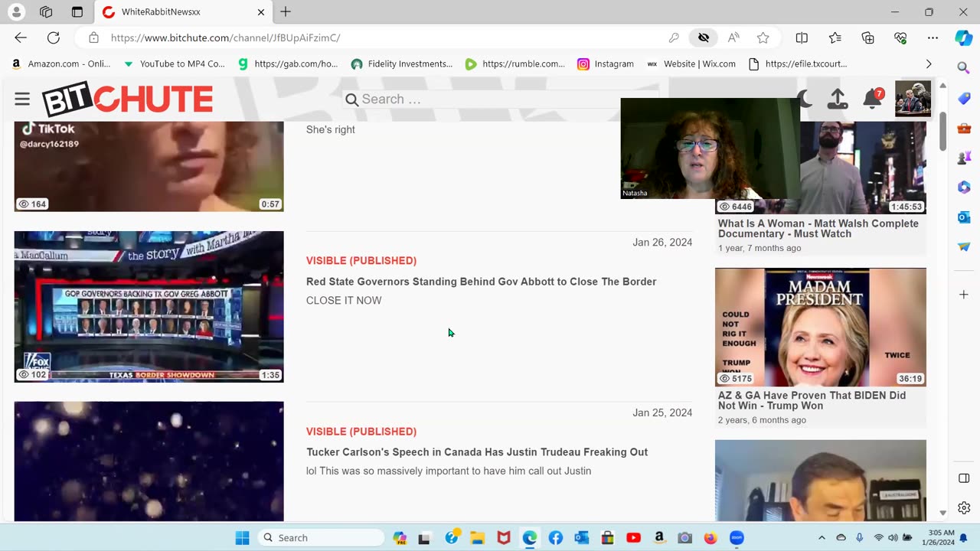
Task: Activate Read Aloud icon in address bar
Action: pos(733,37)
